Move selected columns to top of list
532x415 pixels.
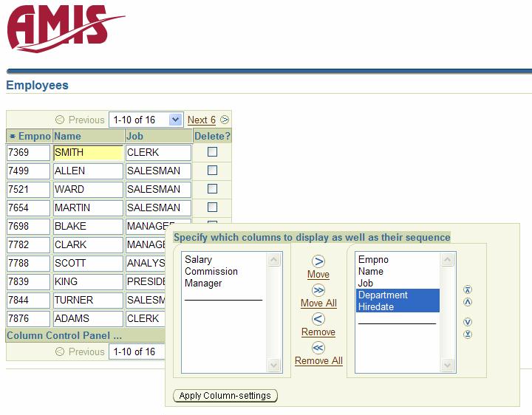(467, 290)
